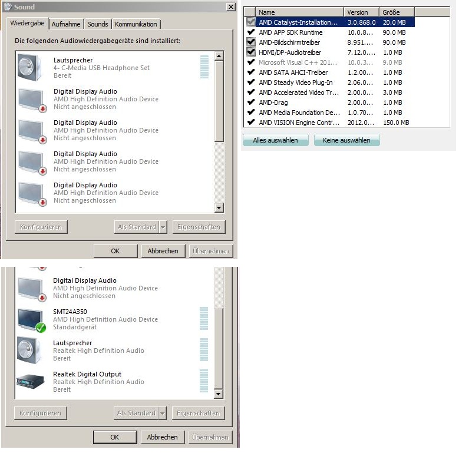
Task: Click level meter beside Realtek Lautsprecher
Action: tap(204, 349)
